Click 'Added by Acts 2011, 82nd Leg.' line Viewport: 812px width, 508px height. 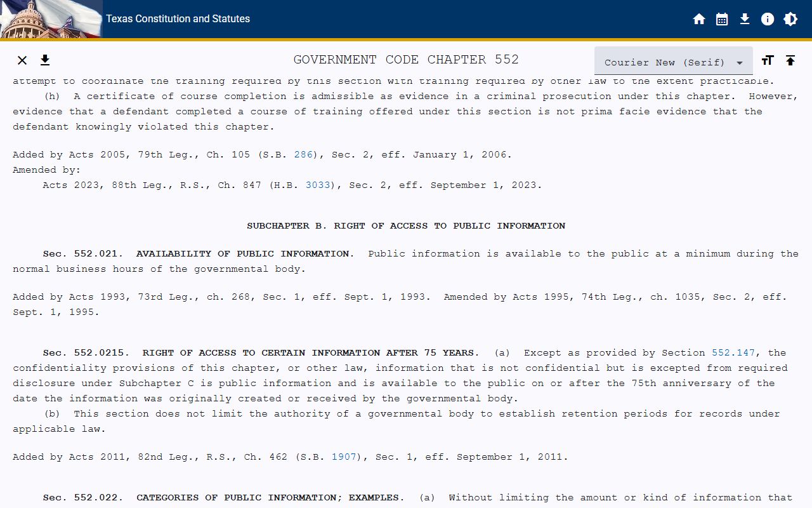click(x=291, y=457)
